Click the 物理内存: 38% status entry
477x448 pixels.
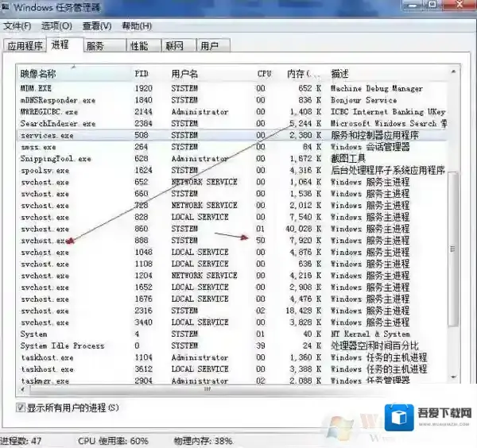tap(204, 441)
